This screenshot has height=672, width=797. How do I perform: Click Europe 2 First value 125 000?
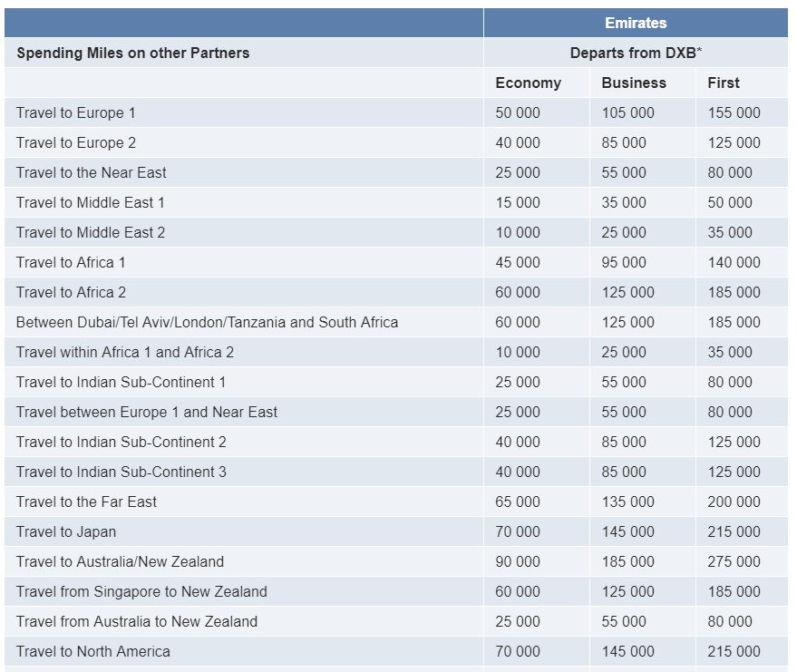(x=734, y=143)
